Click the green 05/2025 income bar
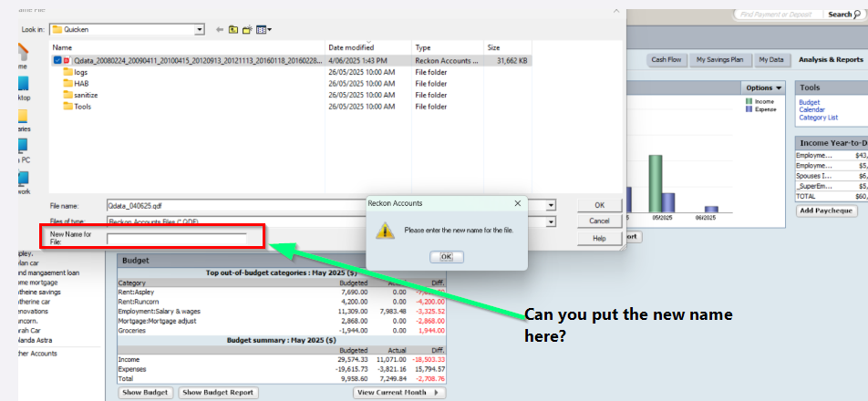Screen dimensions: 868x401 [x=655, y=183]
